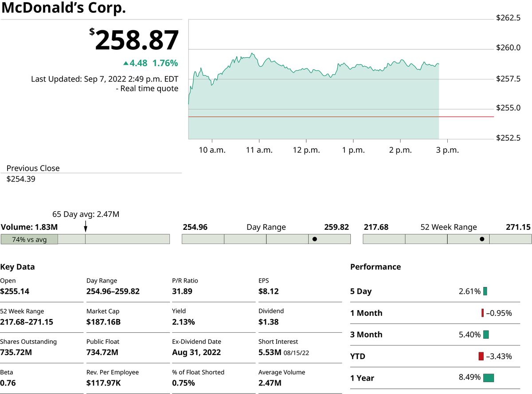
Task: Click the Day Range black dot marker
Action: pos(314,239)
